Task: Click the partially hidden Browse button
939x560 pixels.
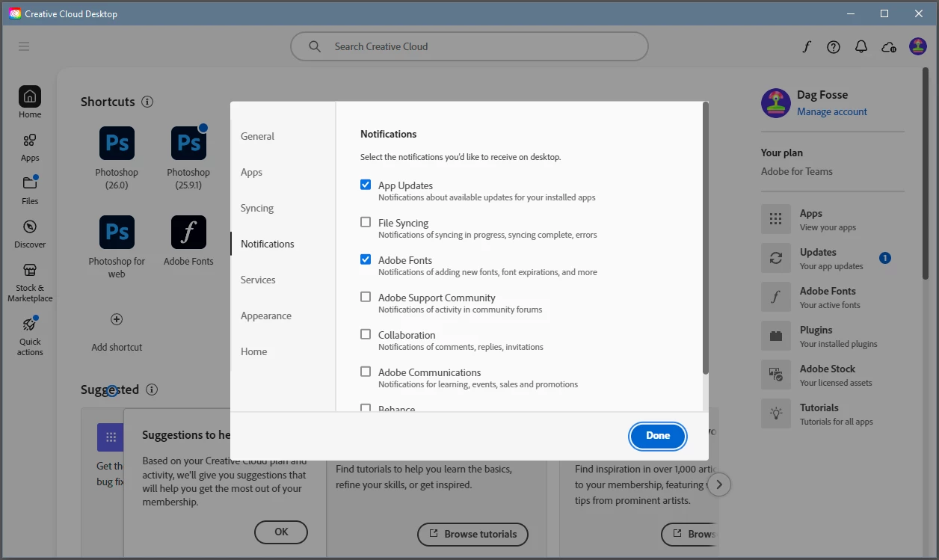Action: coord(689,534)
